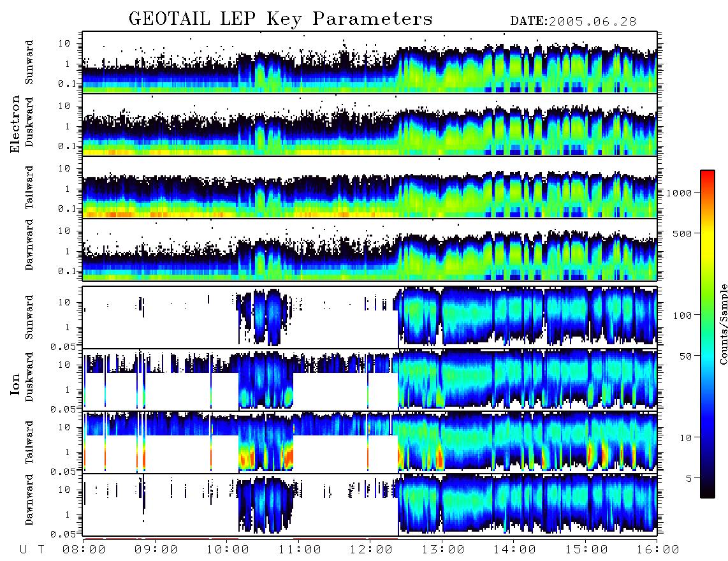Select the Ion "Tailward" axis label

point(29,442)
